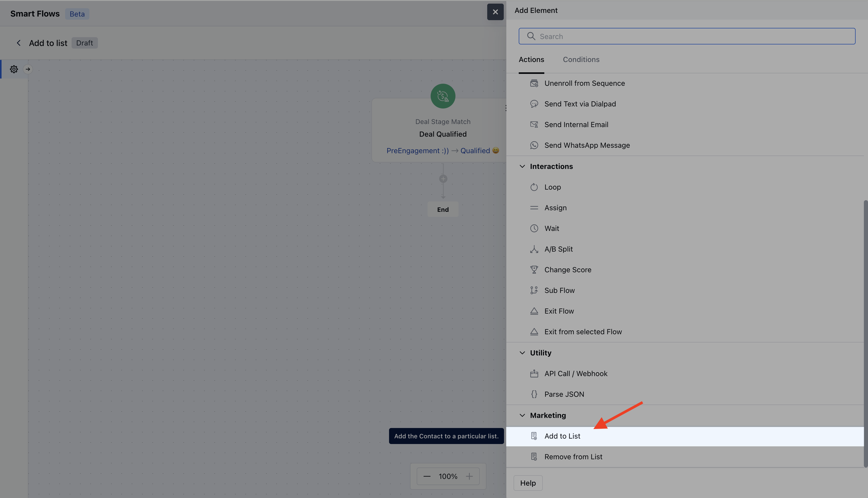Collapse the Marketing section
Image resolution: width=868 pixels, height=498 pixels.
[x=522, y=415]
